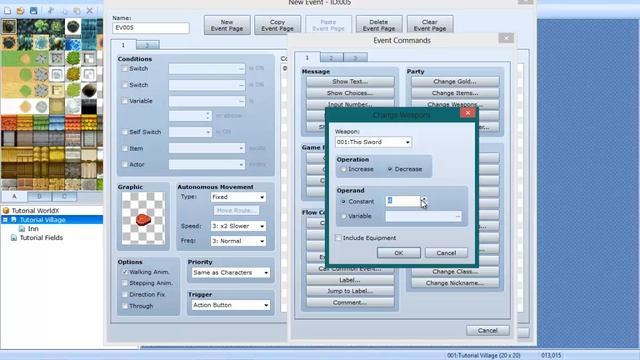640x360 pixels.
Task: Click the Show Text... command button
Action: coord(350,82)
